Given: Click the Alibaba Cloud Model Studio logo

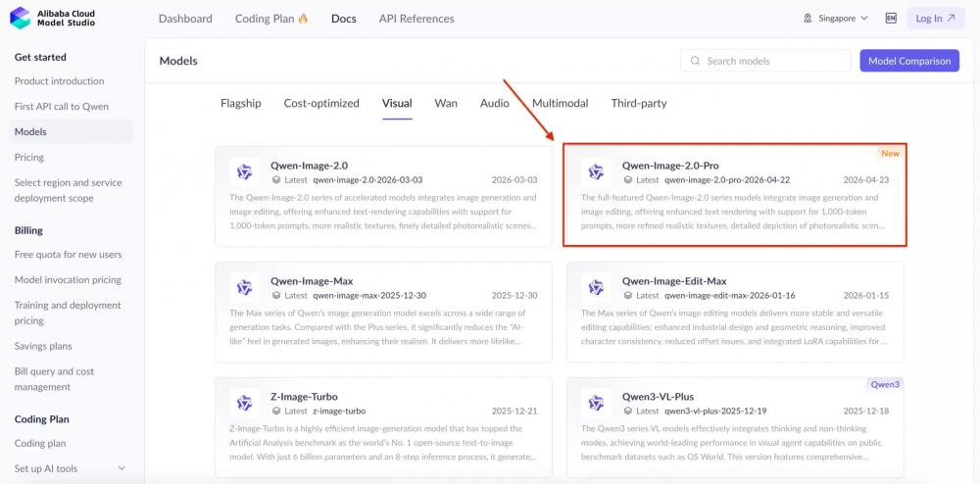Looking at the screenshot, I should click(53, 18).
